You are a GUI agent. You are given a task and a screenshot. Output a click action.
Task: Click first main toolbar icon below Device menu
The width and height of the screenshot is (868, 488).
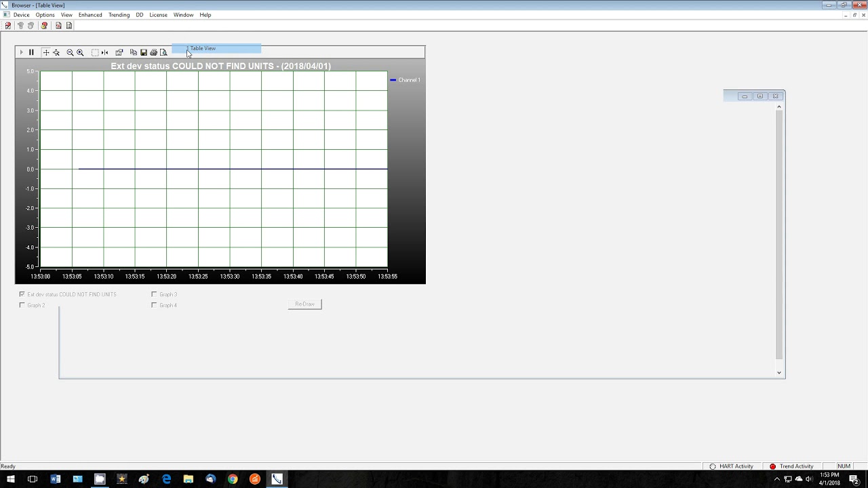pyautogui.click(x=8, y=26)
